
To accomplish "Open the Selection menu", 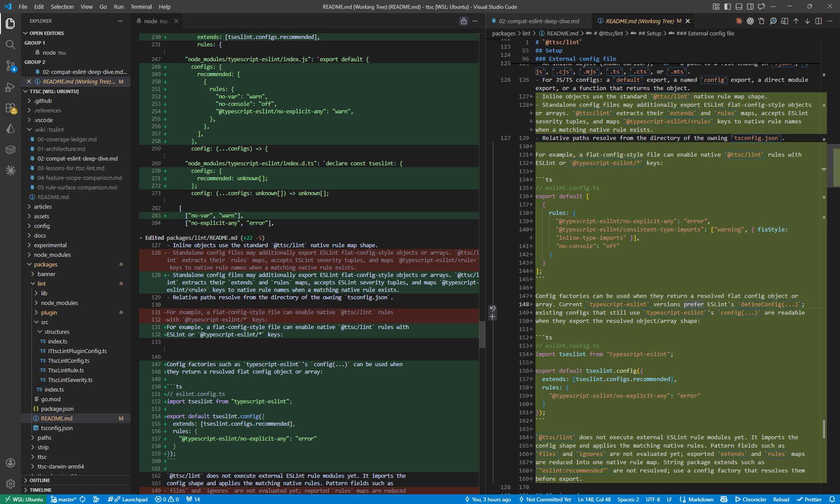I will [x=62, y=7].
